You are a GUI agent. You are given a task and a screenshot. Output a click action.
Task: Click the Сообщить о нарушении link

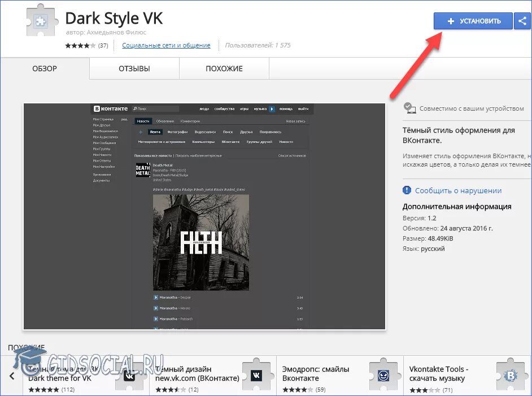coord(458,191)
